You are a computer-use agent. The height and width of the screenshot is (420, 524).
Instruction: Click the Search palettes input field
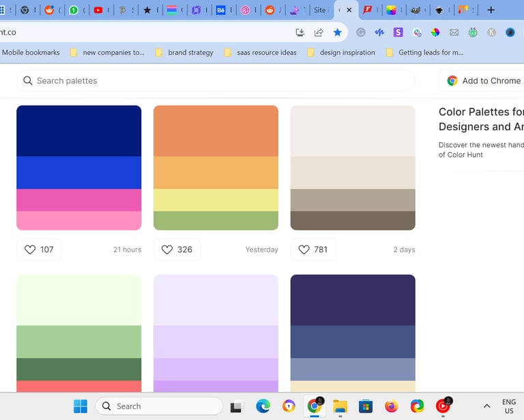point(216,80)
